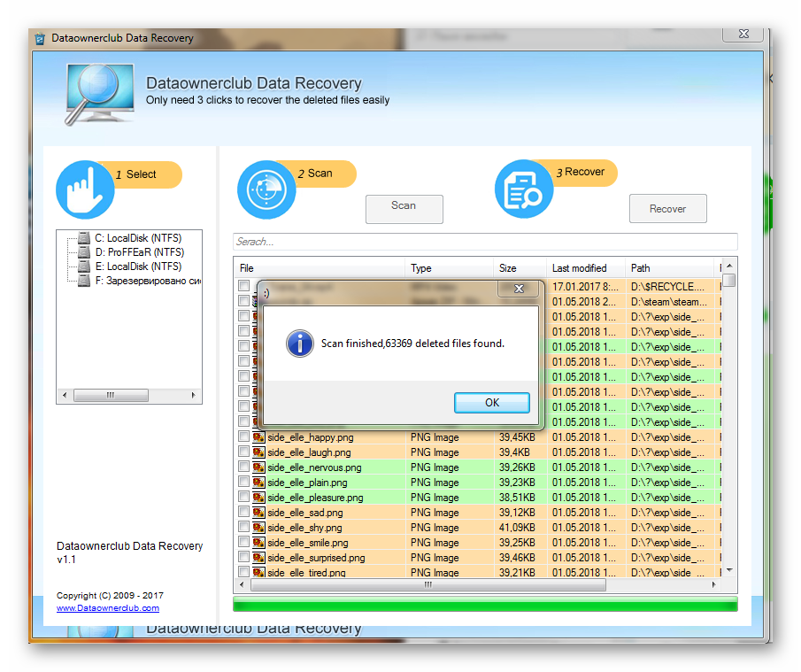The height and width of the screenshot is (672, 801).
Task: Click file list scroll right arrow
Action: (x=713, y=584)
